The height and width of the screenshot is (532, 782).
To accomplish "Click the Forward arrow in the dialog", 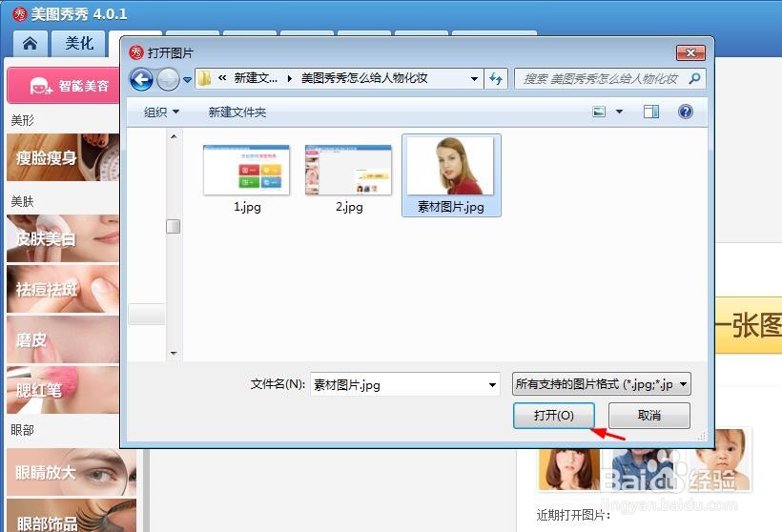I will pos(168,79).
